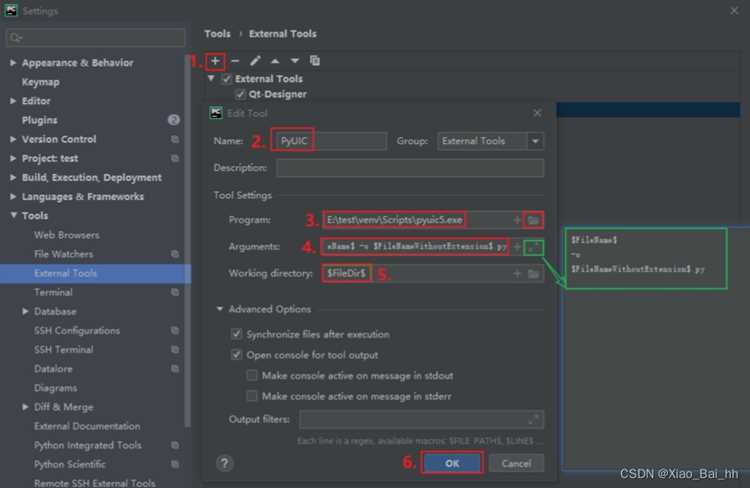Image resolution: width=750 pixels, height=488 pixels.
Task: Expand the Arguments field editor
Action: coord(533,247)
